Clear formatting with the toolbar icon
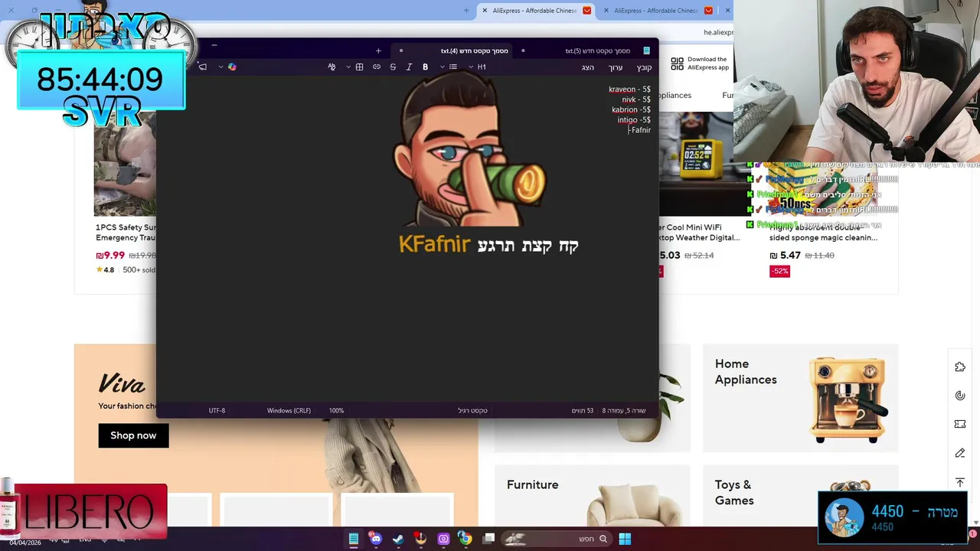 click(x=332, y=67)
